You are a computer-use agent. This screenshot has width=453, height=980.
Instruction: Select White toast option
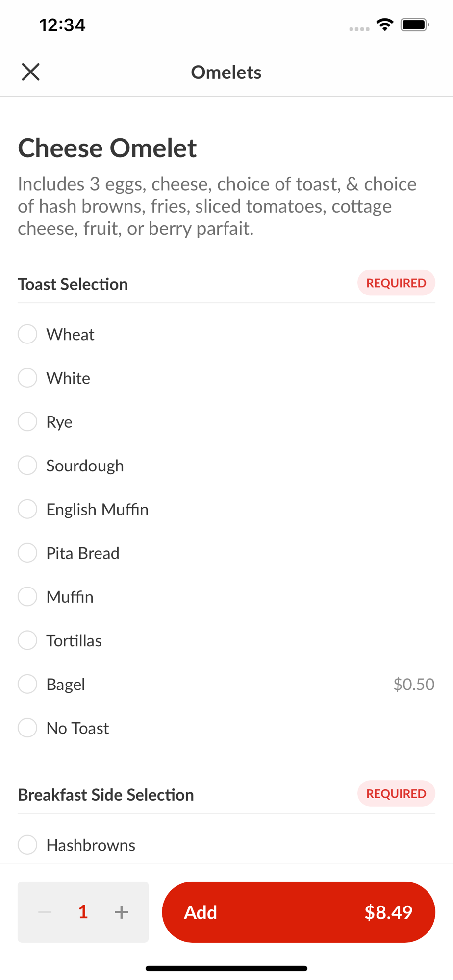click(x=27, y=378)
